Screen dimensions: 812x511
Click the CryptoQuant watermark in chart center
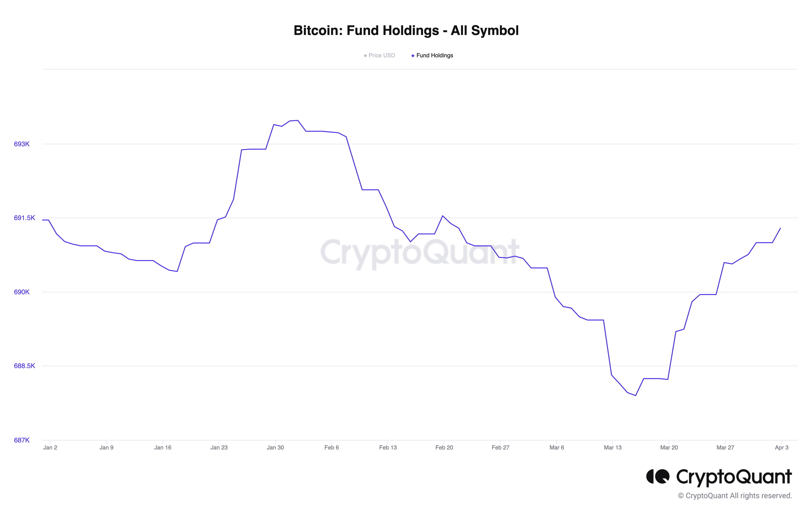pyautogui.click(x=420, y=252)
